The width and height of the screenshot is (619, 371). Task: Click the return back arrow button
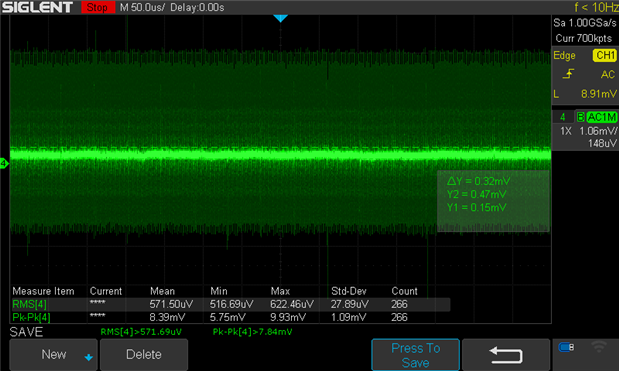(x=506, y=355)
